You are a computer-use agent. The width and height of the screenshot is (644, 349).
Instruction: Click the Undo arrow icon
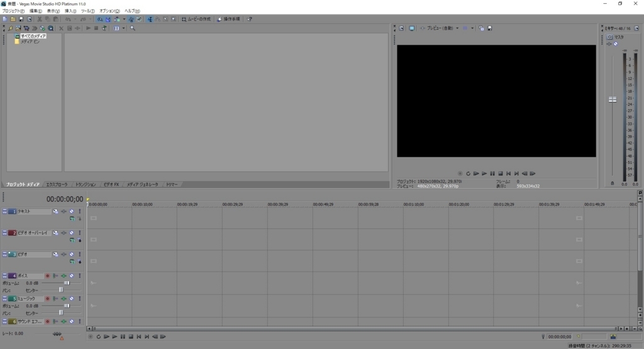(68, 19)
